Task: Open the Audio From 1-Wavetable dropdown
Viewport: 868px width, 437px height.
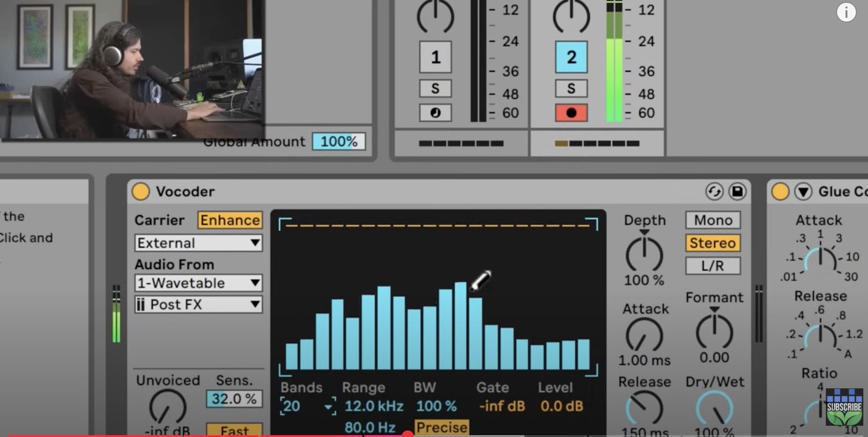Action: (199, 283)
